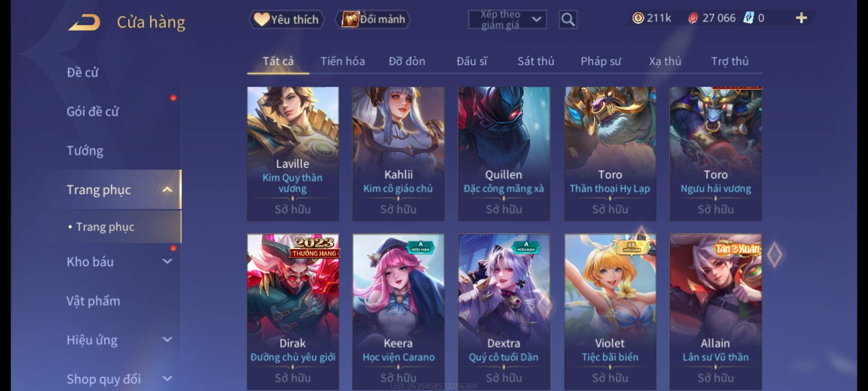Expand the Hiệu ứng sidebar section
Image resolution: width=868 pixels, height=391 pixels.
coord(167,339)
